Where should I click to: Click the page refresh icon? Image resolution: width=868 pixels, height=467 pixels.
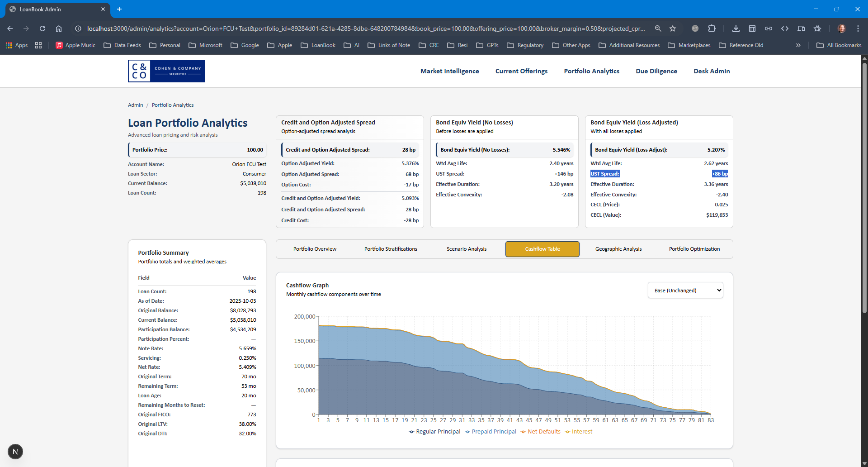(42, 28)
